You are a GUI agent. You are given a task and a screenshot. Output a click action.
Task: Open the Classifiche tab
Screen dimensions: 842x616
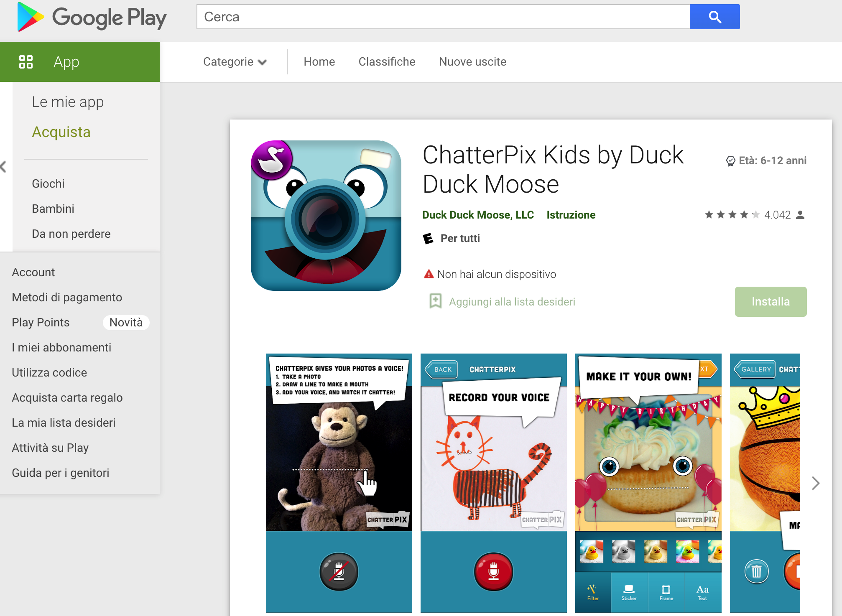tap(387, 62)
